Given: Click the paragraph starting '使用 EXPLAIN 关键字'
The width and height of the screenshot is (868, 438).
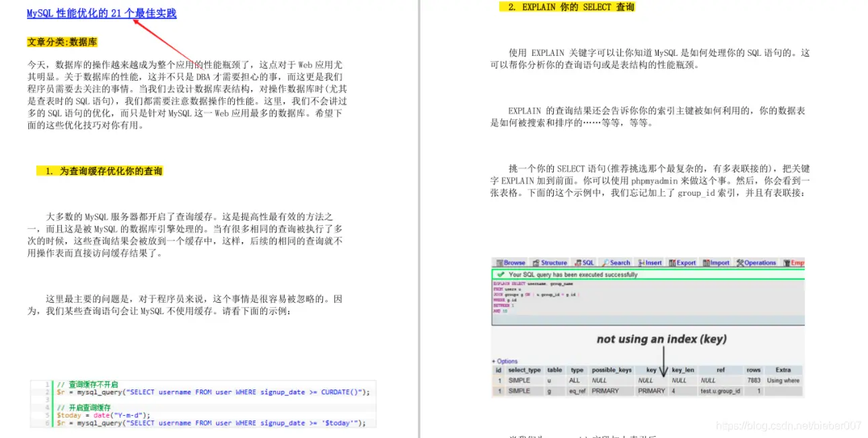Looking at the screenshot, I should point(650,59).
